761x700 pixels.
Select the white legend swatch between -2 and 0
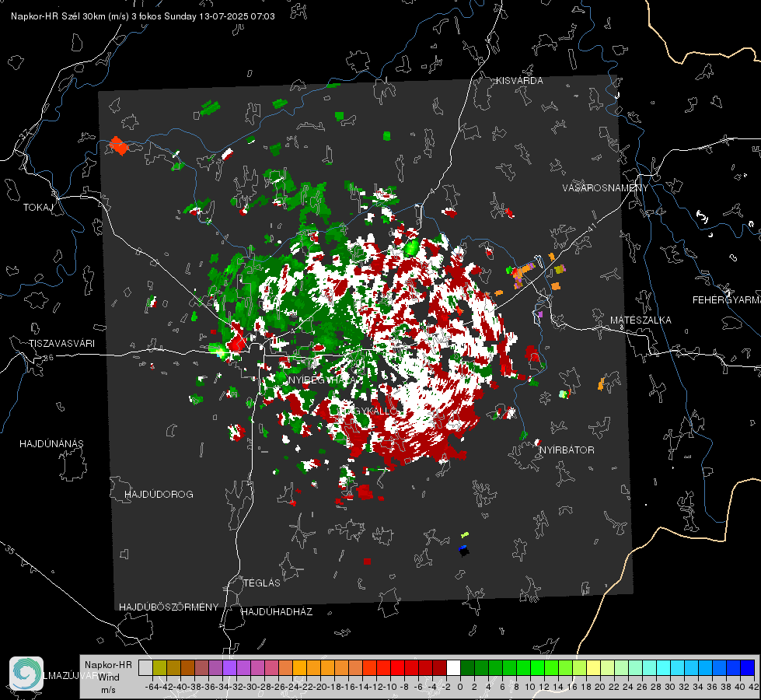(453, 667)
